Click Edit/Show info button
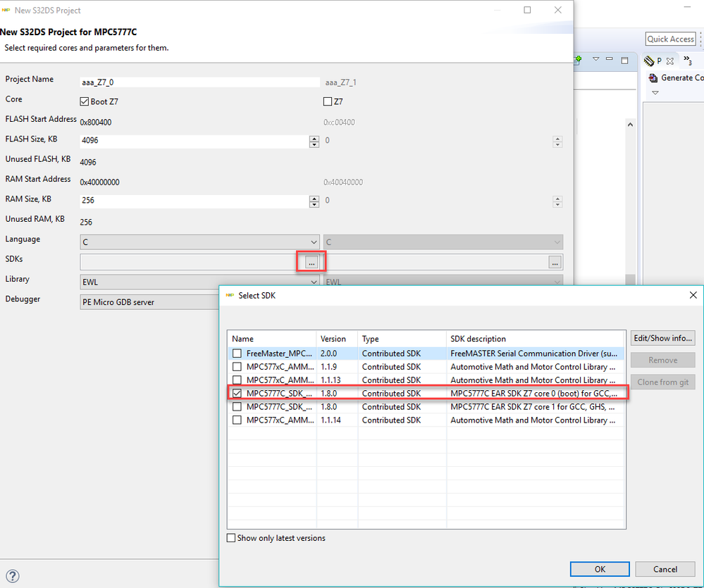 [x=662, y=338]
